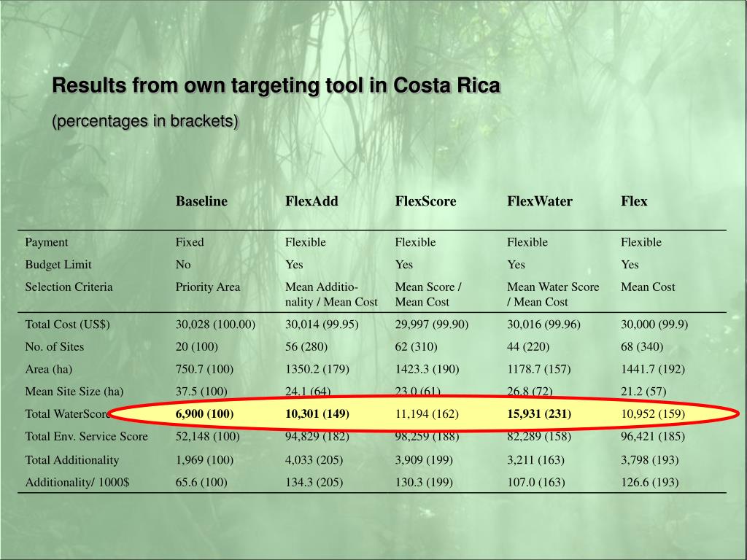The height and width of the screenshot is (560, 747).
Task: Click the Priority Area cell
Action: pos(208,287)
